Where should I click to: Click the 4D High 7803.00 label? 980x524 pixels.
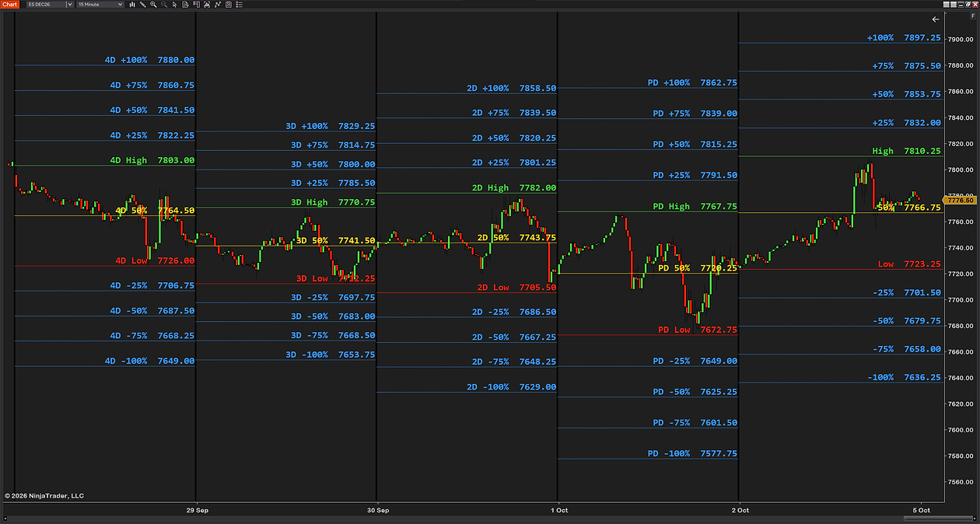point(152,160)
